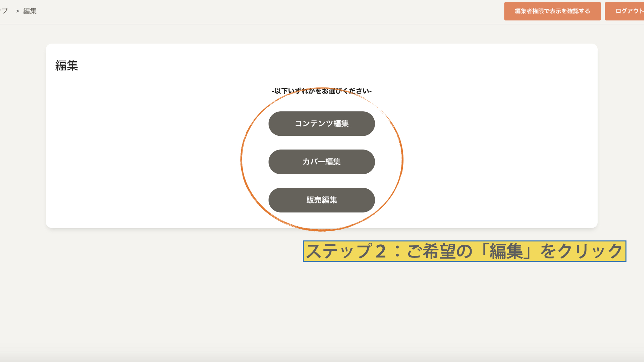Click the 編集 breadcrumb item
The height and width of the screenshot is (362, 644).
coord(30,11)
